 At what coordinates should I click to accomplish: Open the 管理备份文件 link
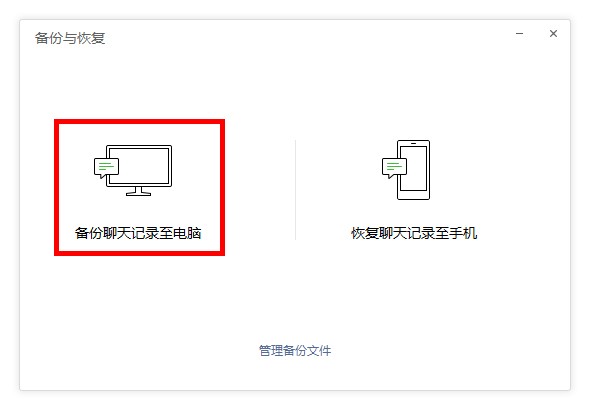point(295,351)
